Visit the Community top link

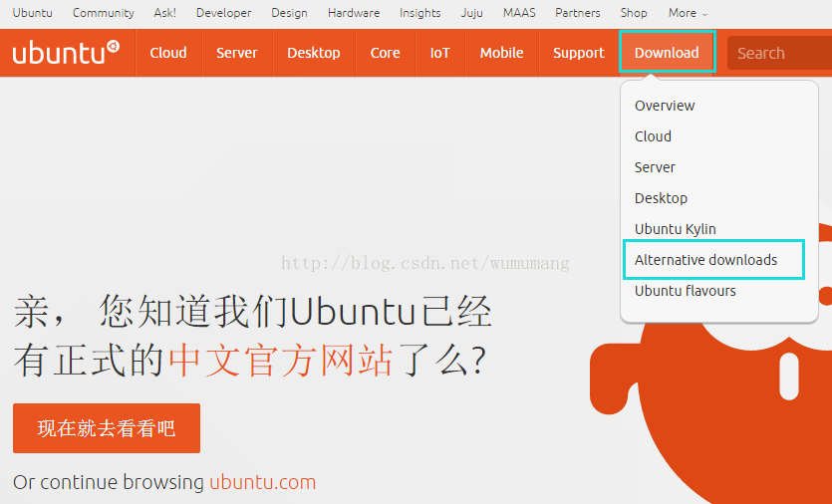point(104,13)
